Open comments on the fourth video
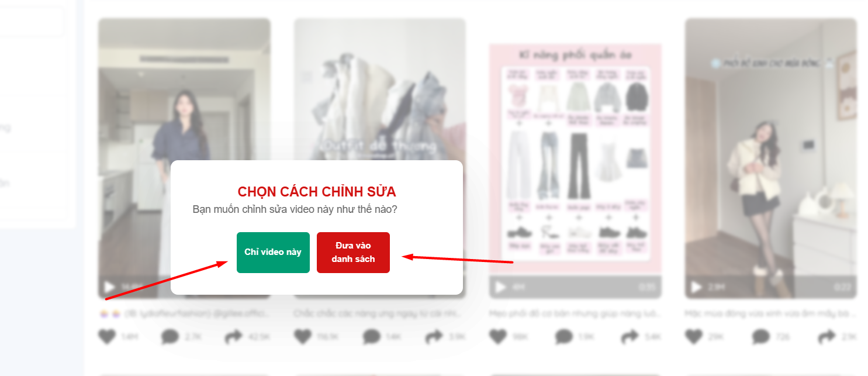The width and height of the screenshot is (868, 376). (x=760, y=337)
